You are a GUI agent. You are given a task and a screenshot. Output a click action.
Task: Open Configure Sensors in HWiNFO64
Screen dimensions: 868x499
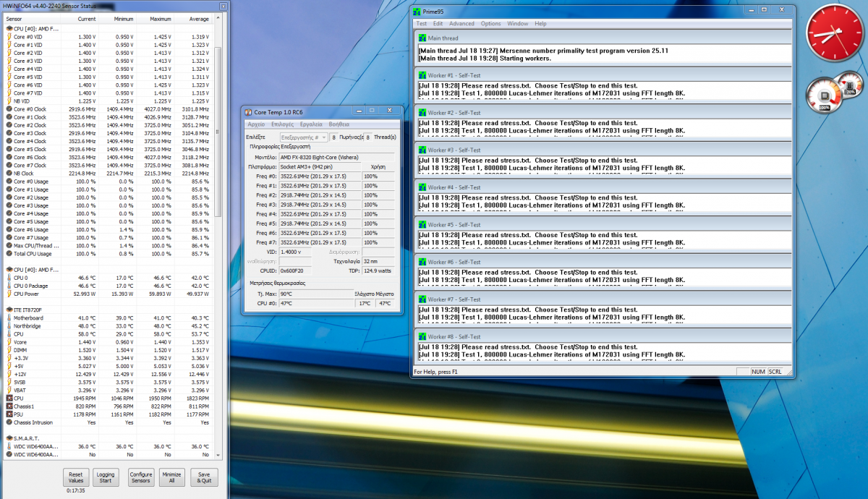(x=141, y=477)
